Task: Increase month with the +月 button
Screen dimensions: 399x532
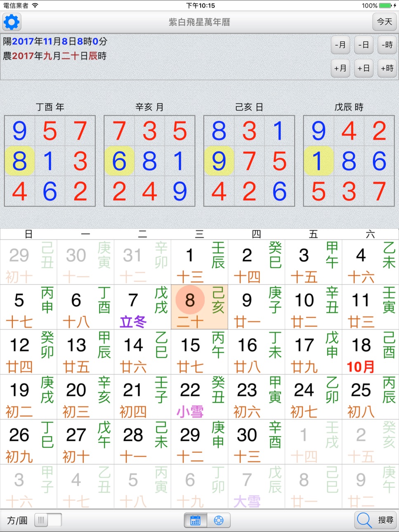Action: 340,68
